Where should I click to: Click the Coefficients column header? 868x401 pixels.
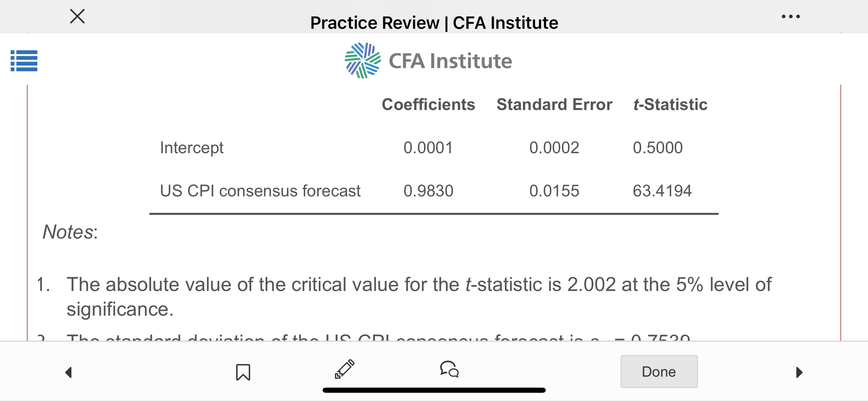tap(428, 105)
